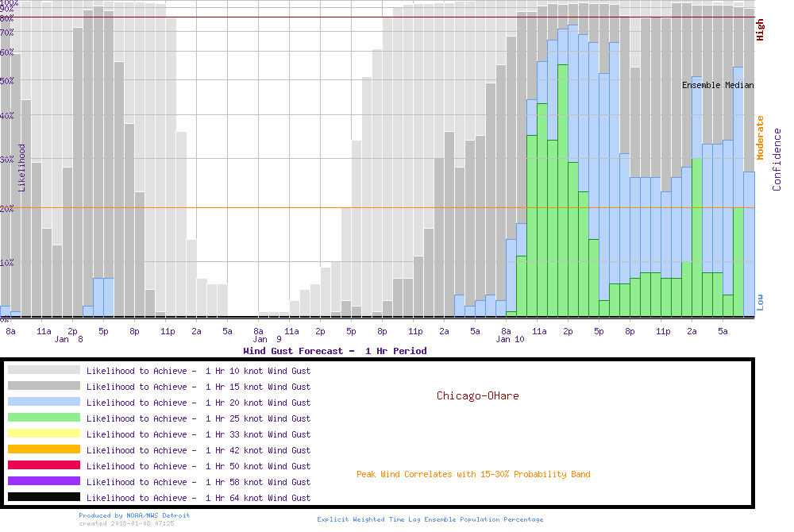Click the yellow 33 knot legend swatch
The image size is (794, 532).
click(44, 434)
